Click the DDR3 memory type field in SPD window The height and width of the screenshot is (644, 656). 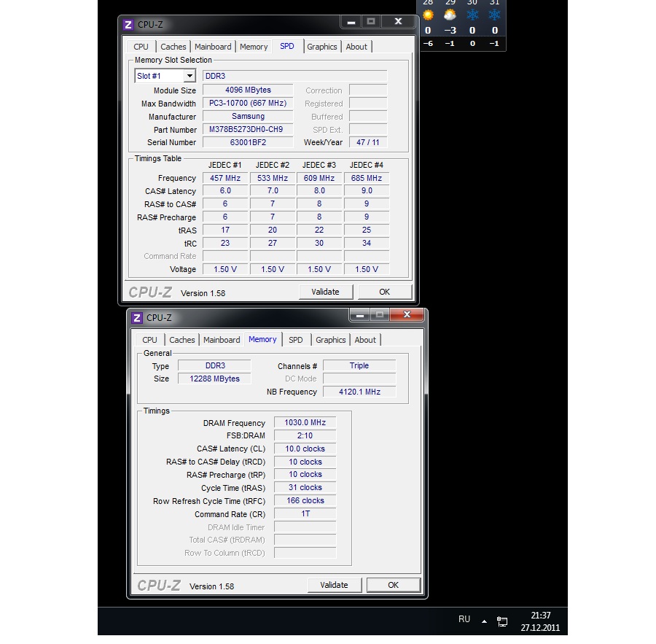point(295,76)
